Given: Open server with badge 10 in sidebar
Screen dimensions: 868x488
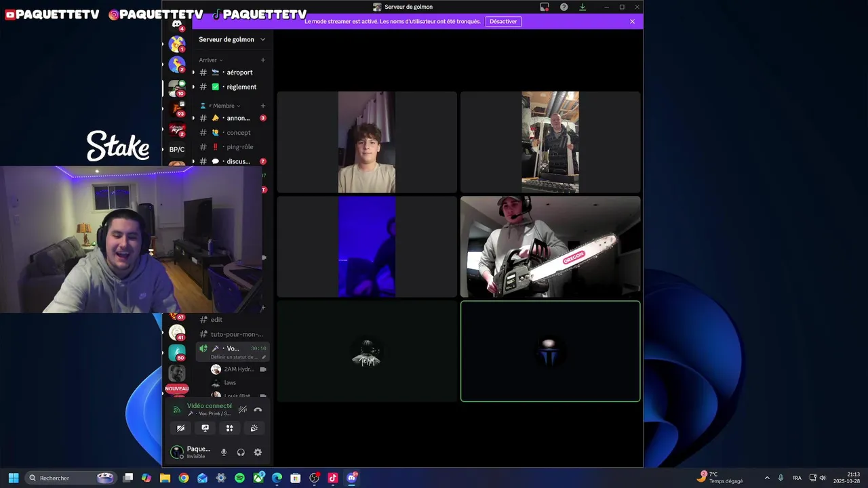Looking at the screenshot, I should click(x=177, y=88).
